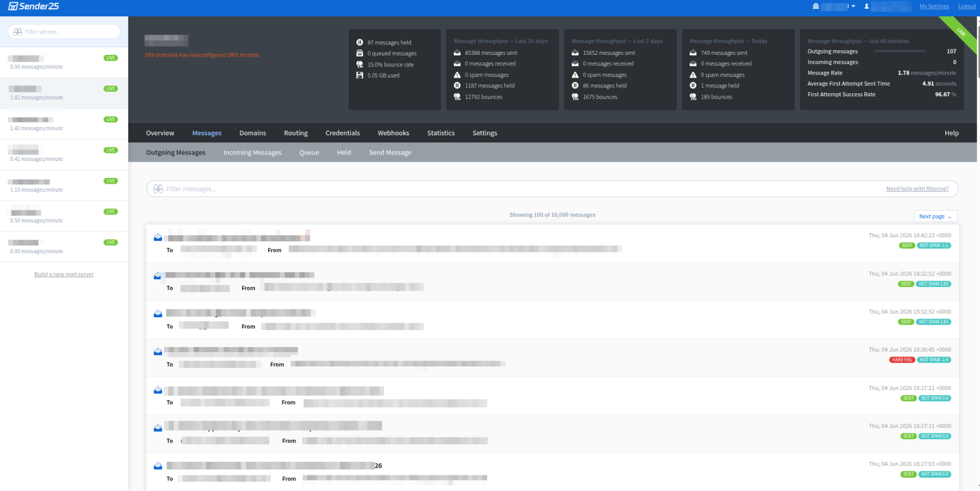Click the user profile icon in header

(x=866, y=6)
